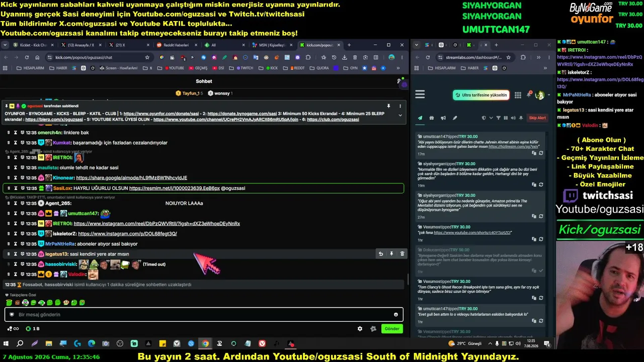
Task: Open the QUORA bookmarks folder
Action: coord(318,68)
